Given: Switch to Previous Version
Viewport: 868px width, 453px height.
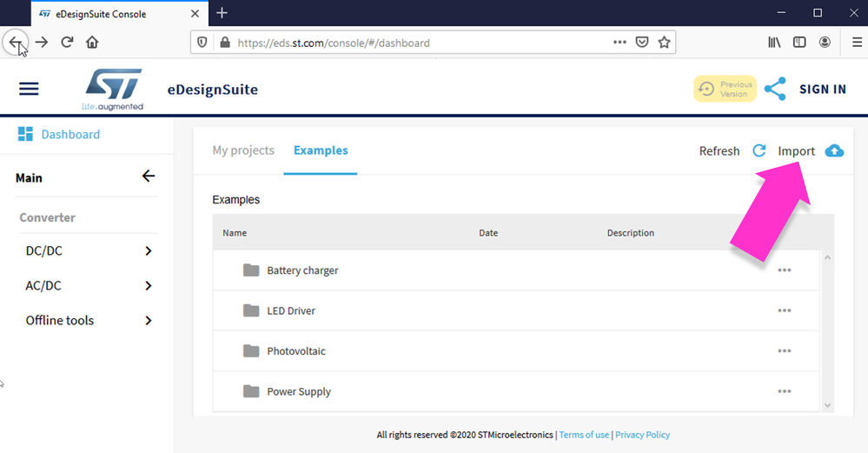Looking at the screenshot, I should click(x=726, y=89).
